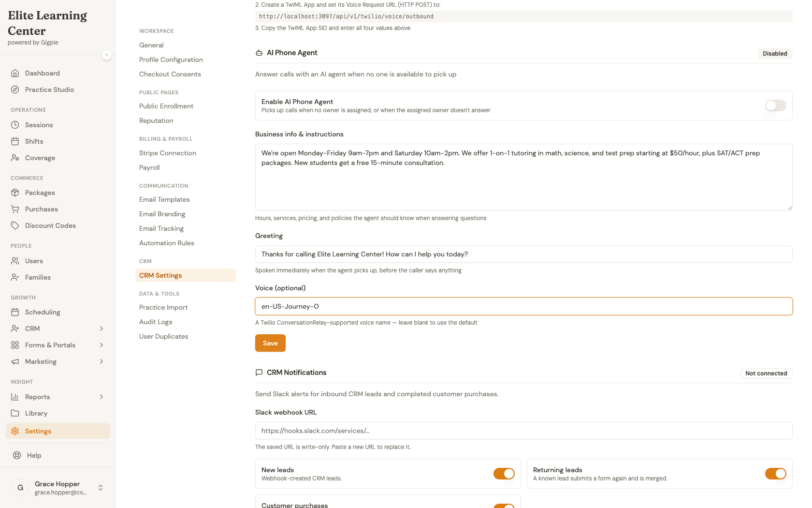Click the Practice Studio compass icon
This screenshot has height=508, width=812.
(x=15, y=90)
